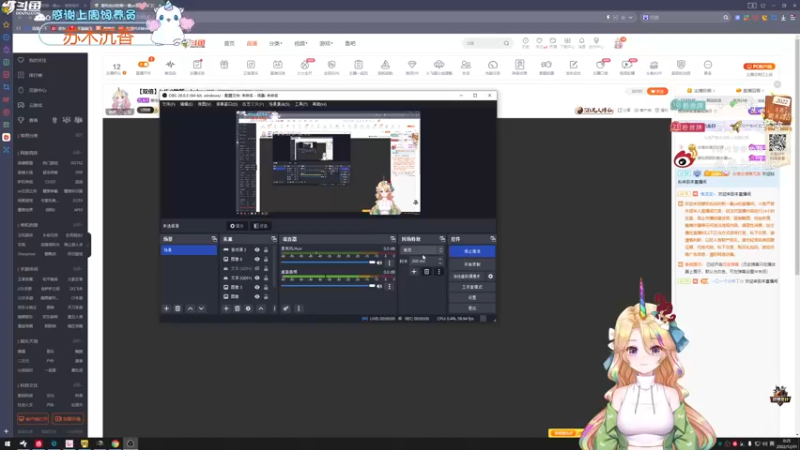Open second mixer channel options menu dots

pyautogui.click(x=389, y=286)
